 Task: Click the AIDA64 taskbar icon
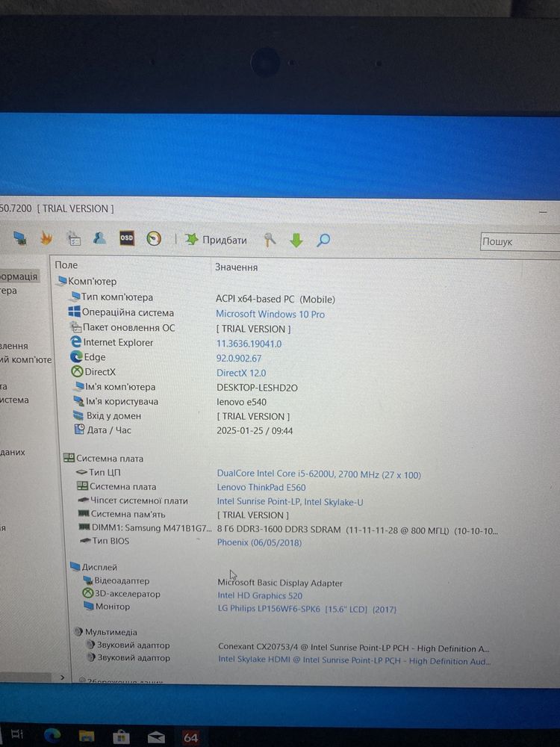(190, 737)
